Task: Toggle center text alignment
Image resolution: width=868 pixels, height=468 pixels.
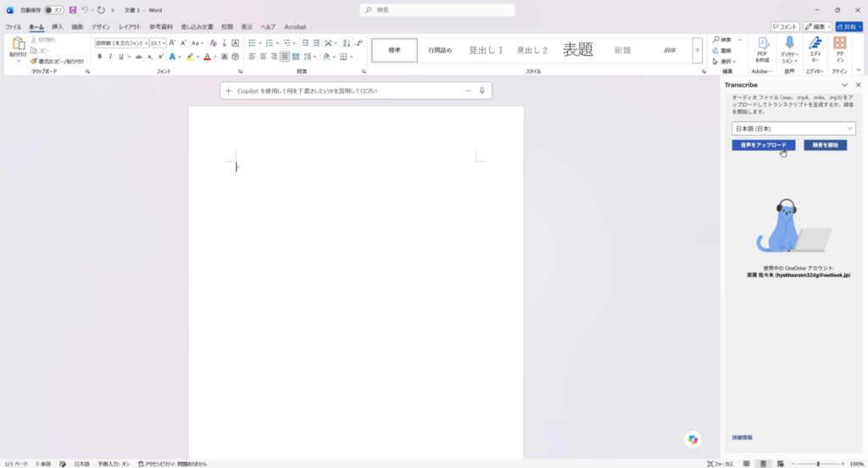Action: (x=263, y=57)
